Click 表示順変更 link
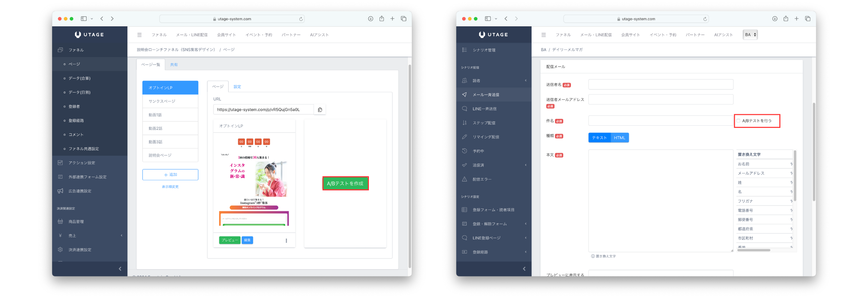Viewport: 868px width, 298px height. click(x=170, y=187)
